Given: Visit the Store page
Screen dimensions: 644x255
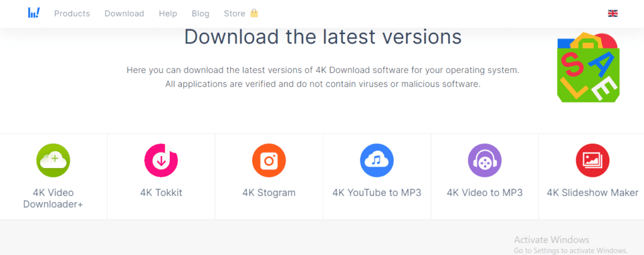Looking at the screenshot, I should coord(235,14).
